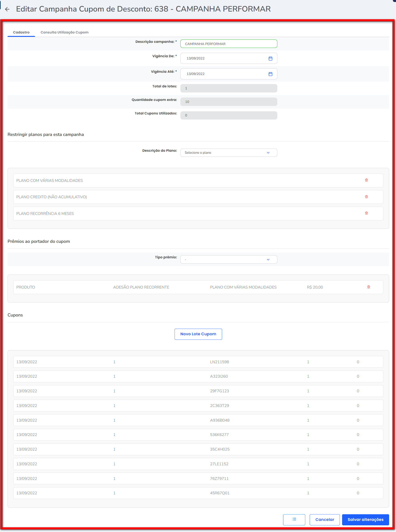
Task: Delete the PLANO RECORRÊNCIA 6 MESES row
Action: point(366,213)
